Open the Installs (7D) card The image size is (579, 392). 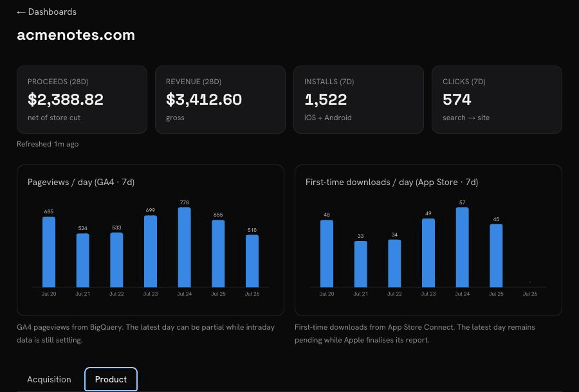(358, 100)
